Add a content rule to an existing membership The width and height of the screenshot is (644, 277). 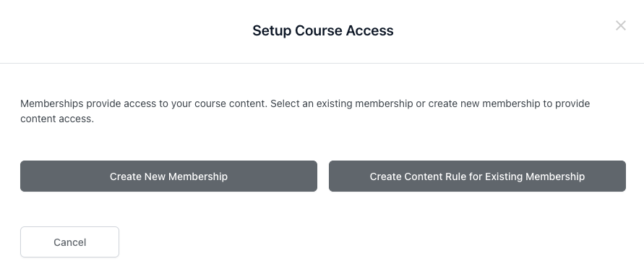tap(477, 176)
